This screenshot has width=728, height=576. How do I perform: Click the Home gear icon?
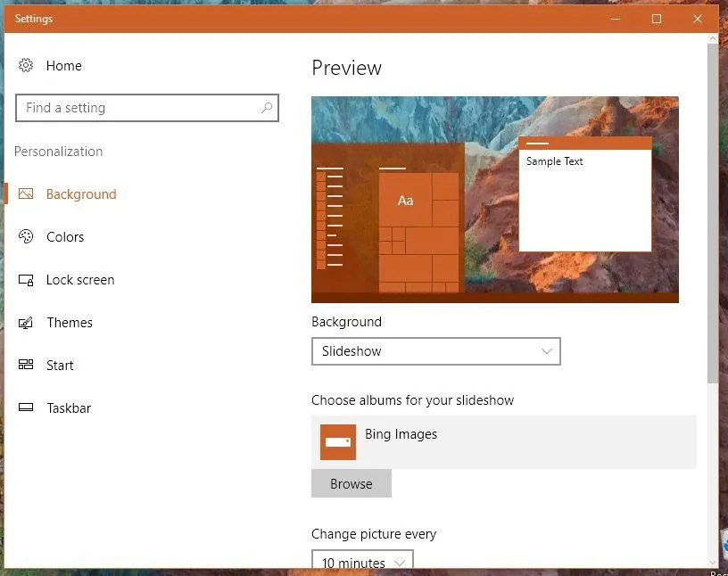[26, 65]
